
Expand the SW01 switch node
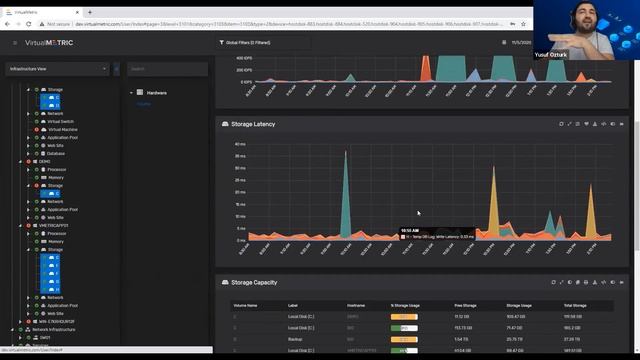[20, 338]
